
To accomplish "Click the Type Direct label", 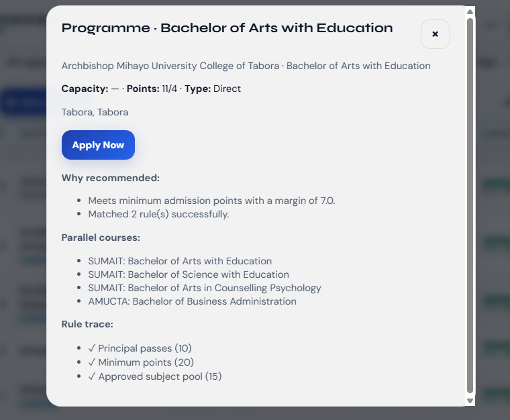I will coord(213,89).
